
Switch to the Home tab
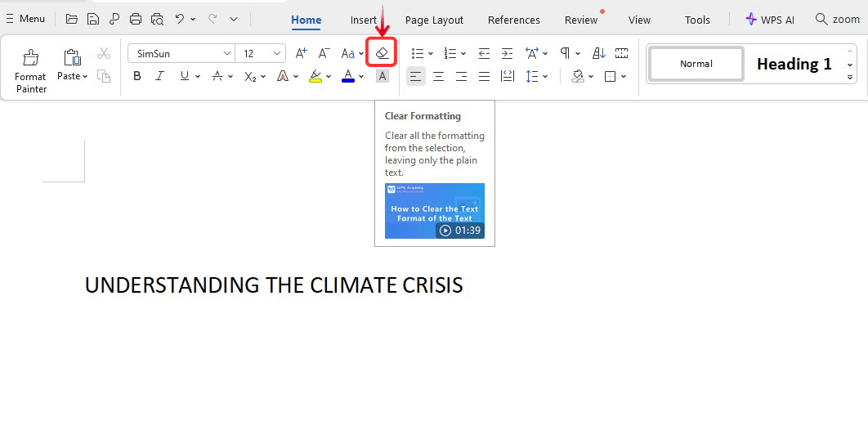306,20
